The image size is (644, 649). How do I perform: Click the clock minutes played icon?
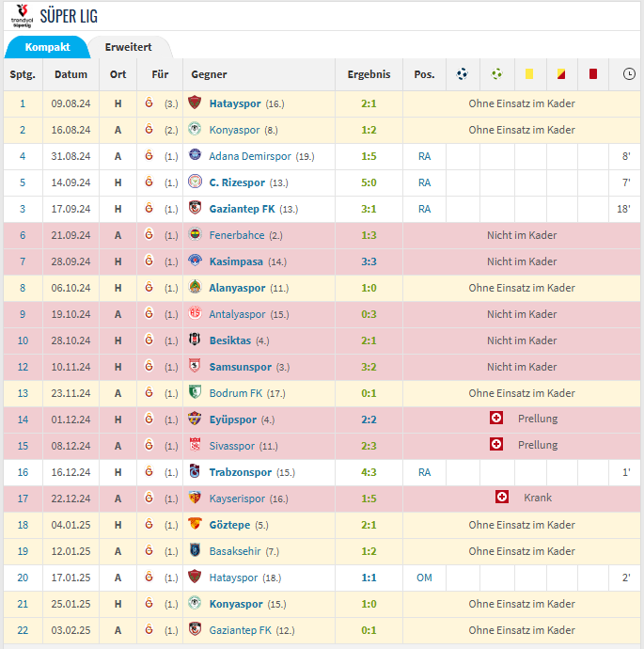click(629, 74)
